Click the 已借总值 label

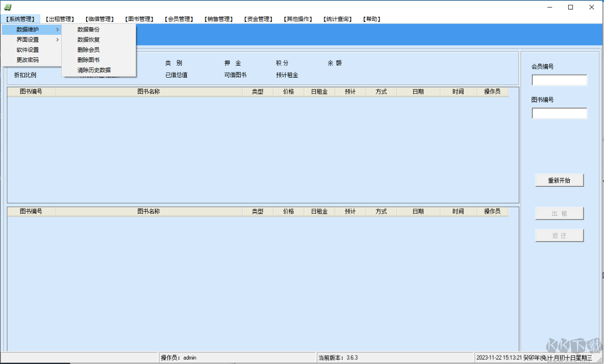(176, 75)
